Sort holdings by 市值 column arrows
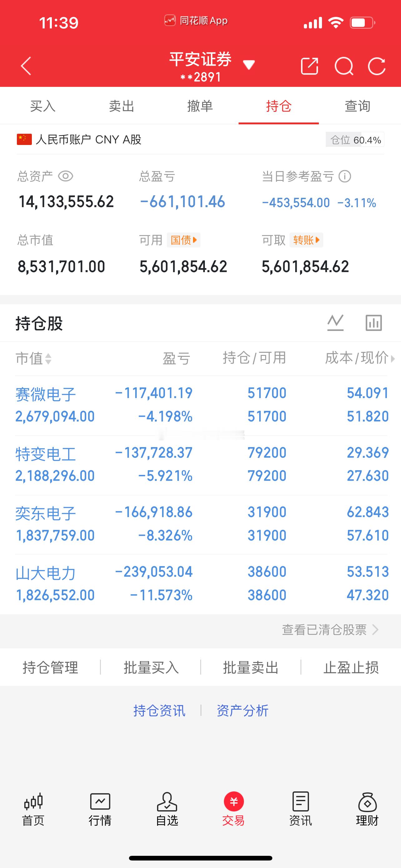Image resolution: width=401 pixels, height=868 pixels. (x=48, y=358)
